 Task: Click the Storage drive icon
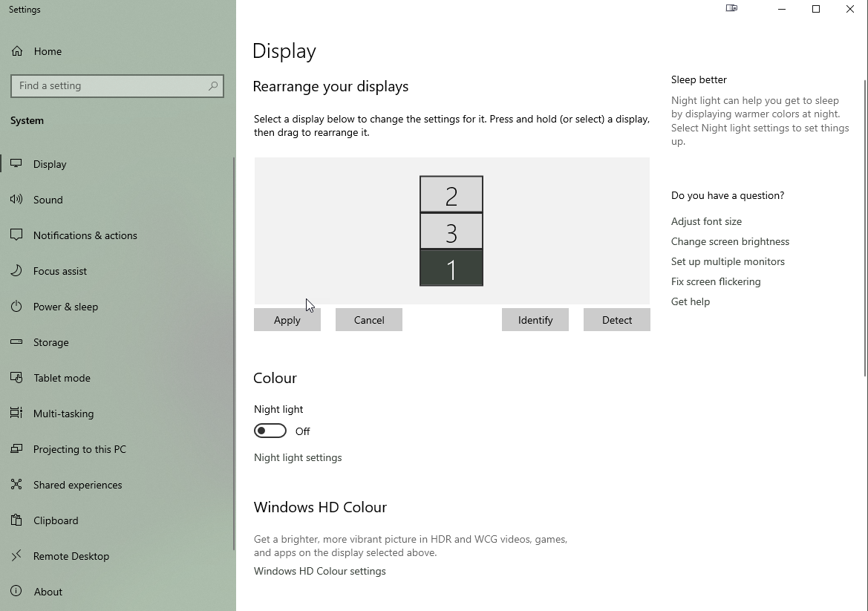pos(16,342)
